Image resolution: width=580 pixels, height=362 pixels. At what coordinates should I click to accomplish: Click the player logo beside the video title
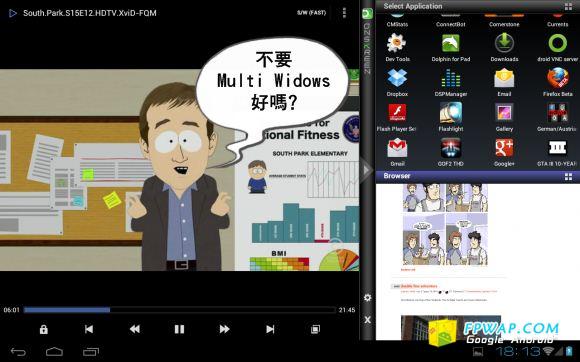click(x=13, y=13)
